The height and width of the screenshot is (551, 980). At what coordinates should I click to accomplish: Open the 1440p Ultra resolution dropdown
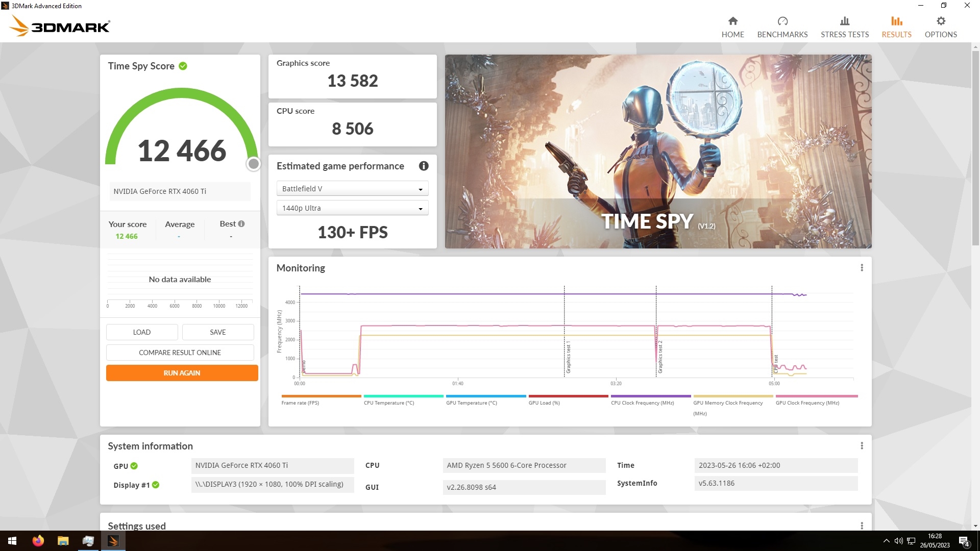(x=352, y=208)
